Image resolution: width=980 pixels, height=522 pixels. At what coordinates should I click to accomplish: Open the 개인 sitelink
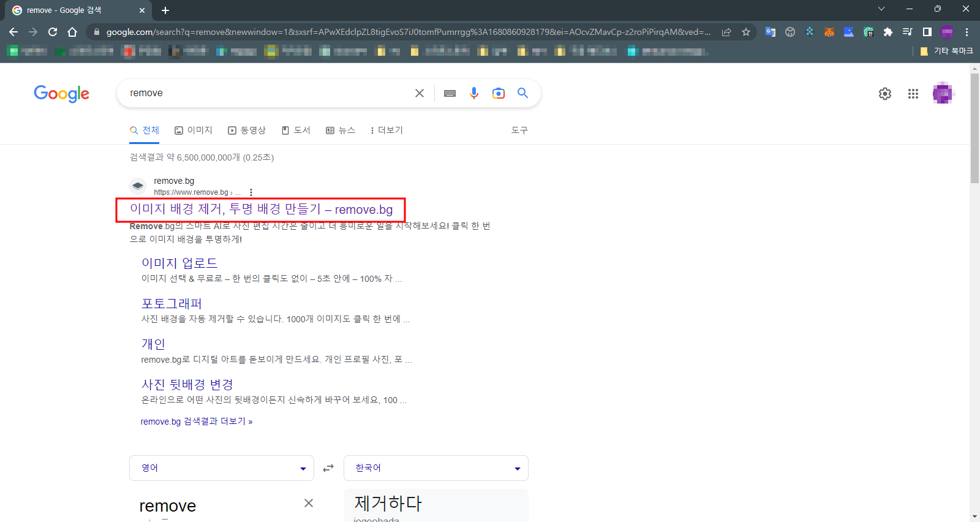[153, 344]
